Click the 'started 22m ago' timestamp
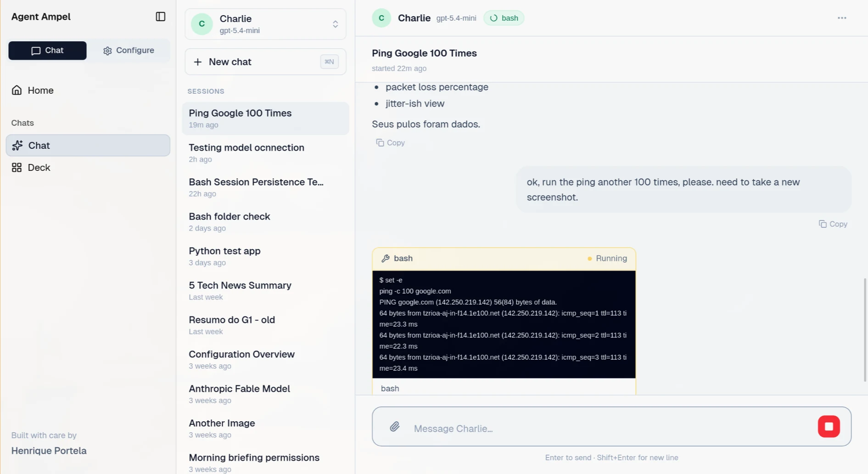868x474 pixels. (399, 68)
